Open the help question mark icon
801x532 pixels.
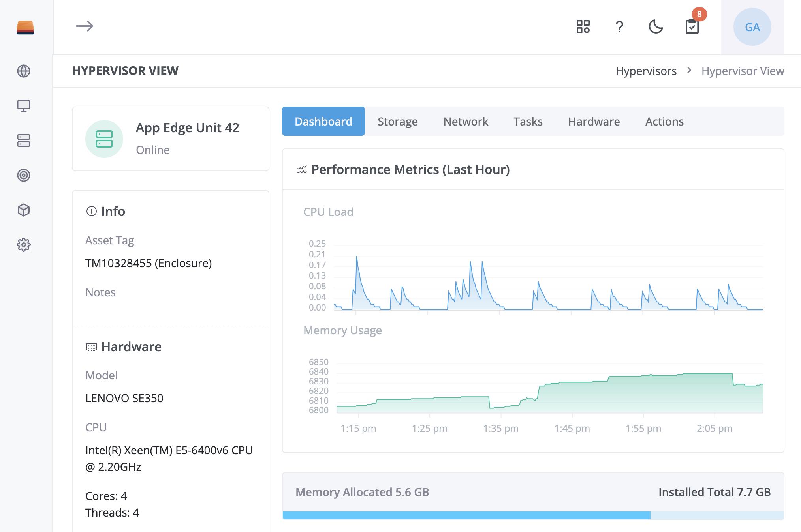(619, 27)
